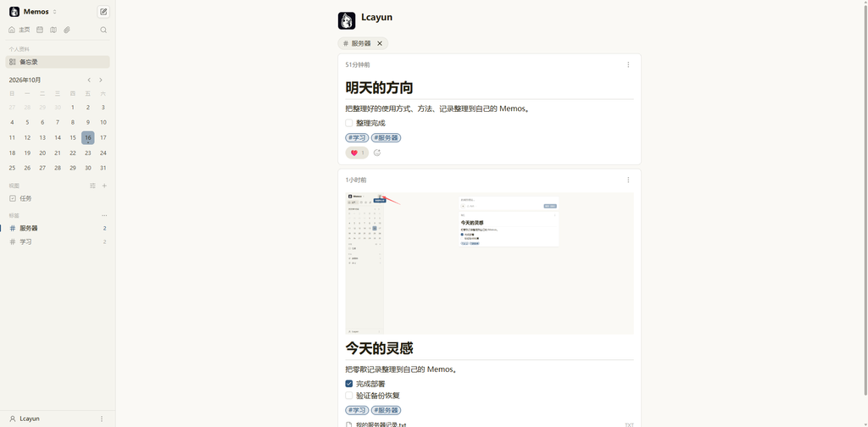
Task: Click #服务器 tag in 今天的灵感 memo
Action: coord(386,410)
